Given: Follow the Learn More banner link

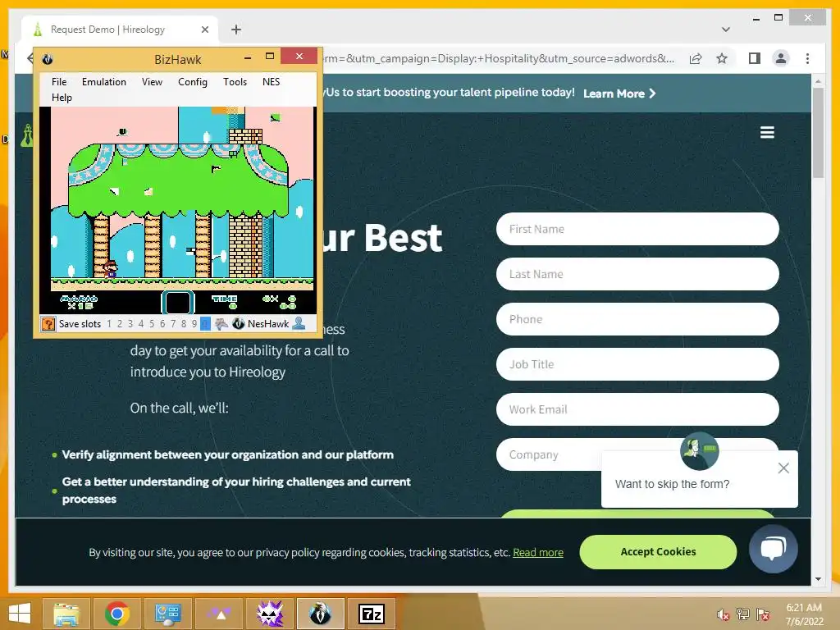Looking at the screenshot, I should (619, 94).
